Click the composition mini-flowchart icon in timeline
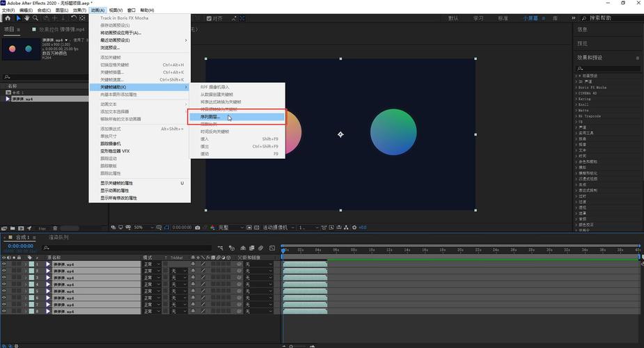 coord(221,248)
